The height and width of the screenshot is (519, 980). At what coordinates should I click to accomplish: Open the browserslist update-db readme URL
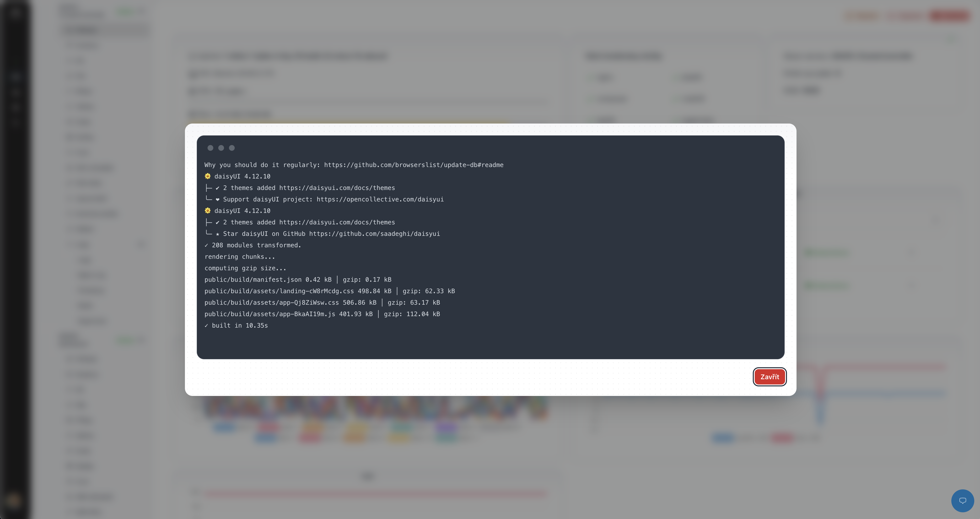[414, 165]
